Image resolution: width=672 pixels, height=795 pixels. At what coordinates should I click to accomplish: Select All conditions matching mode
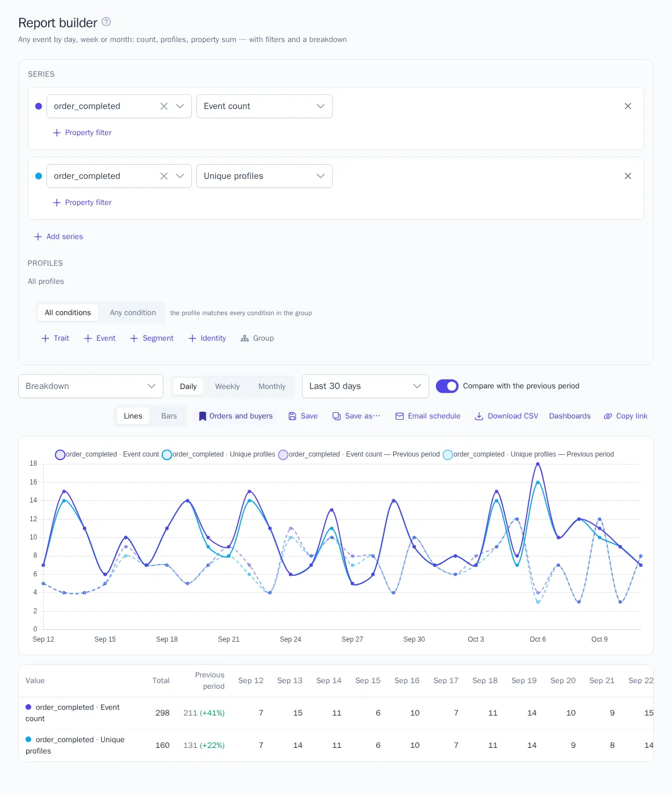[x=68, y=313]
